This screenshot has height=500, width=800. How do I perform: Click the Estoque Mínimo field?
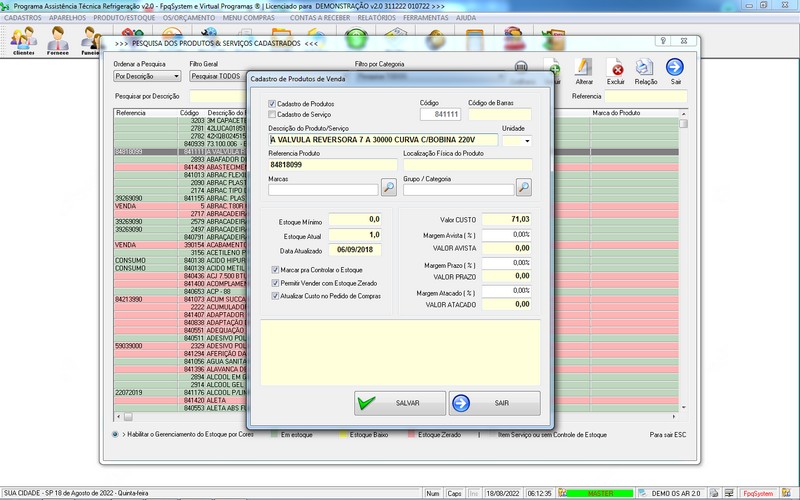click(x=355, y=219)
